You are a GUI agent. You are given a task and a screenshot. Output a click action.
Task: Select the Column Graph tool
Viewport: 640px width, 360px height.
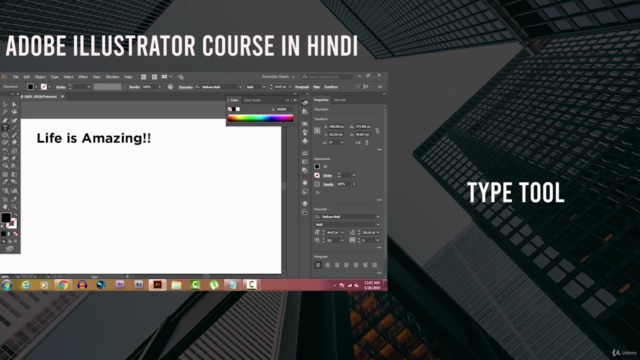(14, 191)
